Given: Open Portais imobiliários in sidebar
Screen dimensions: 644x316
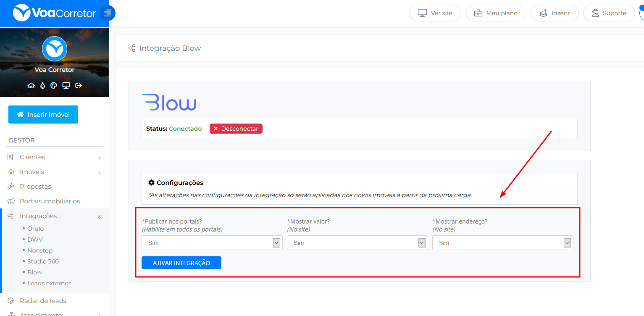Looking at the screenshot, I should (x=50, y=201).
